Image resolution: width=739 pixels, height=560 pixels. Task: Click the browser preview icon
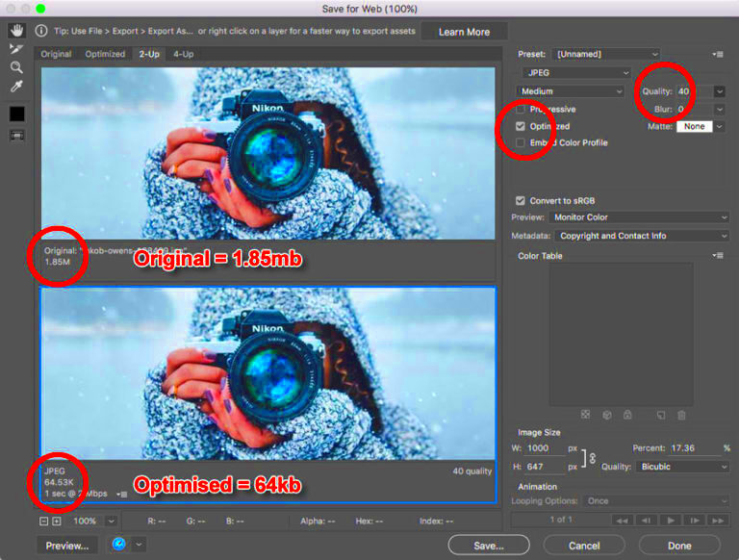tap(119, 545)
